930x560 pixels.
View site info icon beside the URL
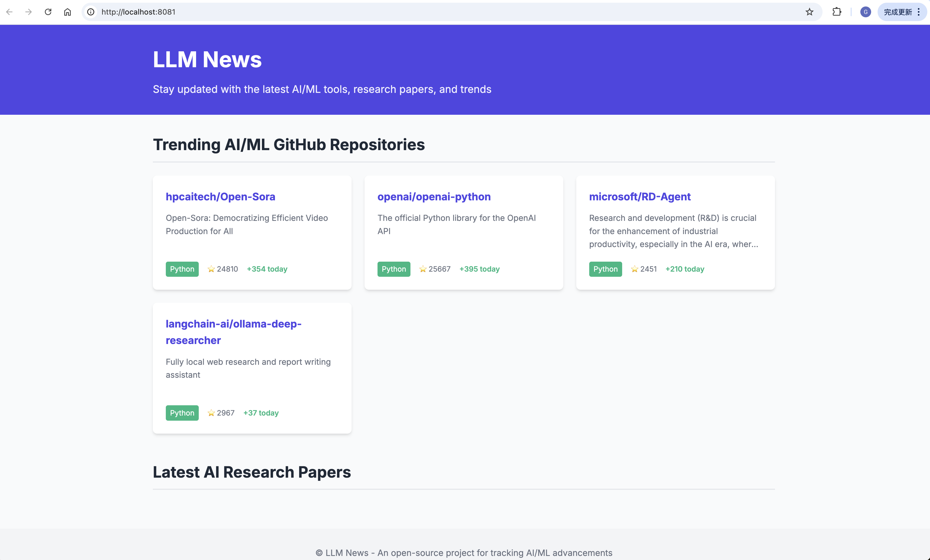tap(91, 12)
